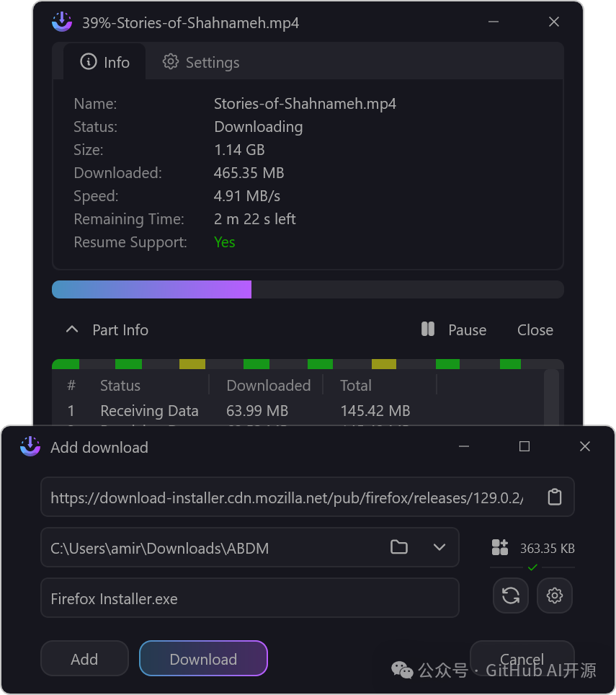This screenshot has width=616, height=695.
Task: Click the Status column header in parts table
Action: point(120,385)
